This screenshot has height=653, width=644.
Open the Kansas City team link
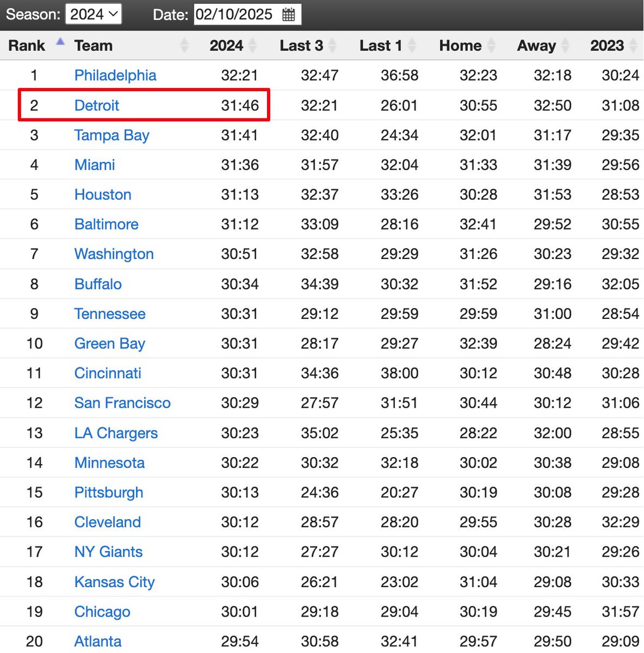[115, 582]
